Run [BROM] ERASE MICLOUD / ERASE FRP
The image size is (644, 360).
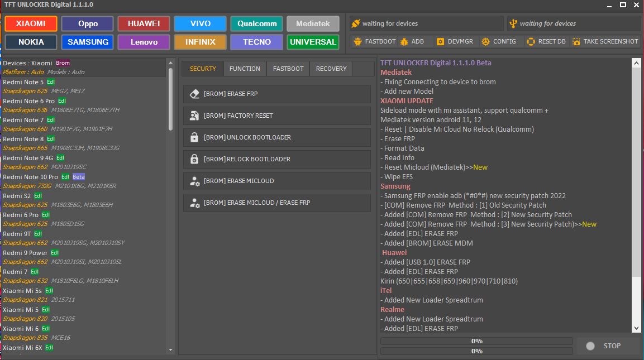pyautogui.click(x=277, y=203)
